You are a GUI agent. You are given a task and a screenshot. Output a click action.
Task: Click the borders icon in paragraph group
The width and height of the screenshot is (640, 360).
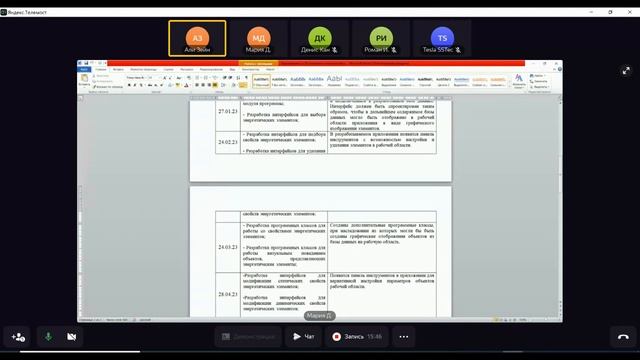pos(243,85)
